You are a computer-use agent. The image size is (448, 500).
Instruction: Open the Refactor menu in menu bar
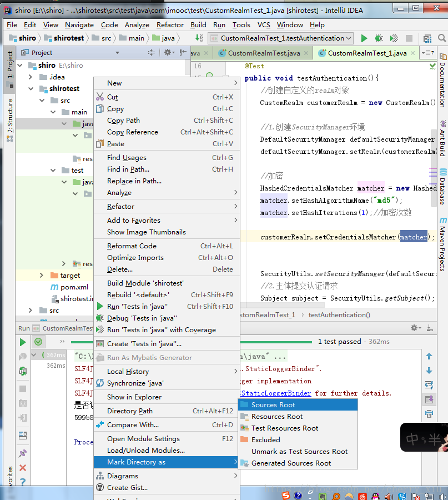[x=170, y=25]
